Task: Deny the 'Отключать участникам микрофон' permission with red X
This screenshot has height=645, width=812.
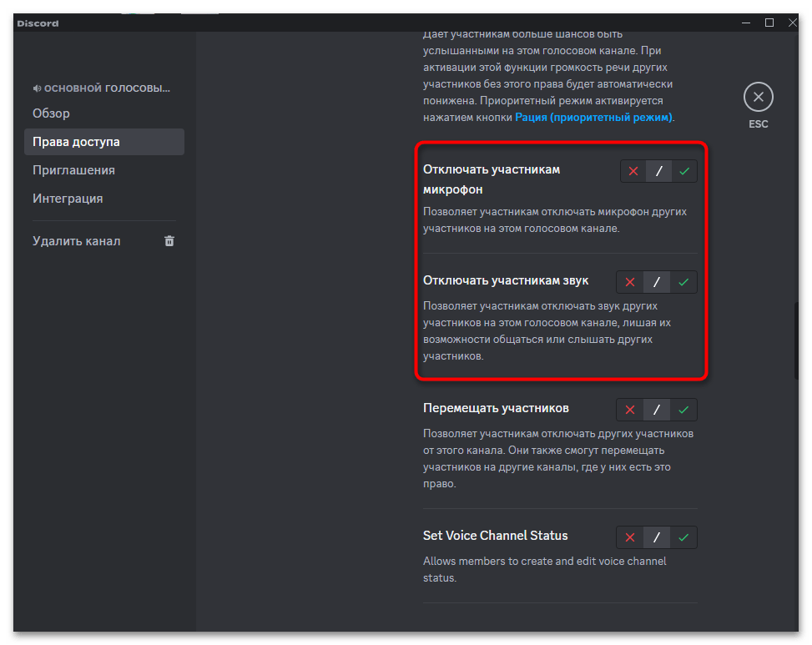Action: (x=633, y=171)
